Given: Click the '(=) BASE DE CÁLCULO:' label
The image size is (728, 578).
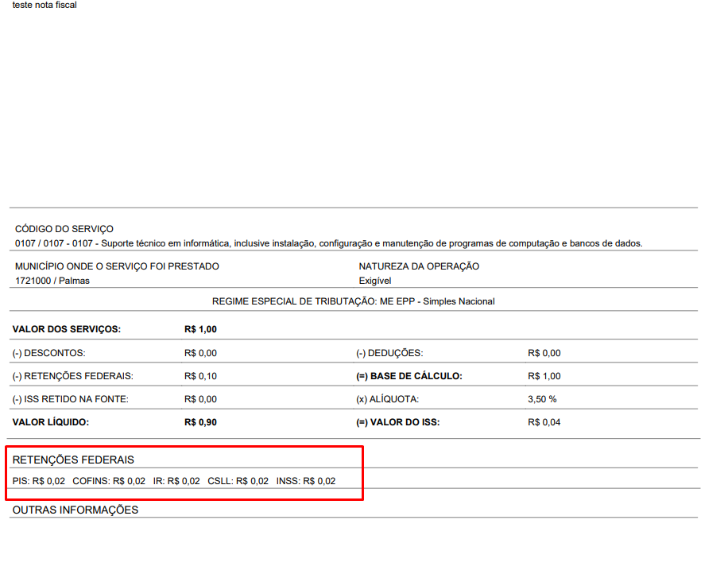Looking at the screenshot, I should point(409,376).
